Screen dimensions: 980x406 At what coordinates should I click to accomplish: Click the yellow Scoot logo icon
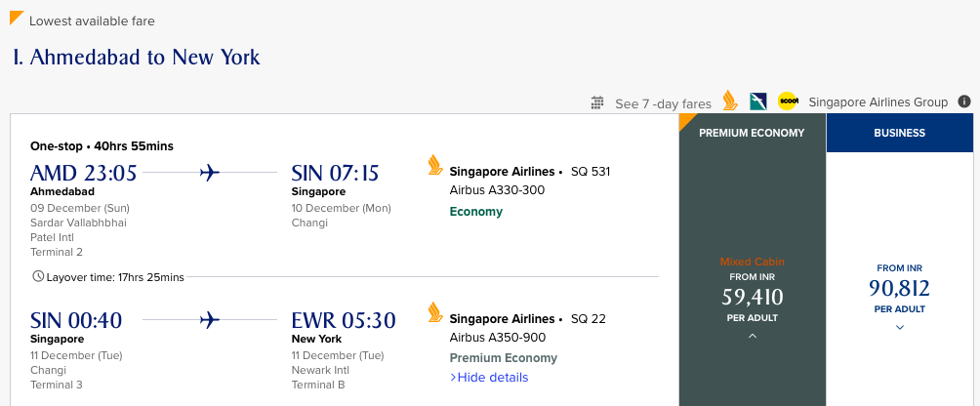click(x=788, y=101)
